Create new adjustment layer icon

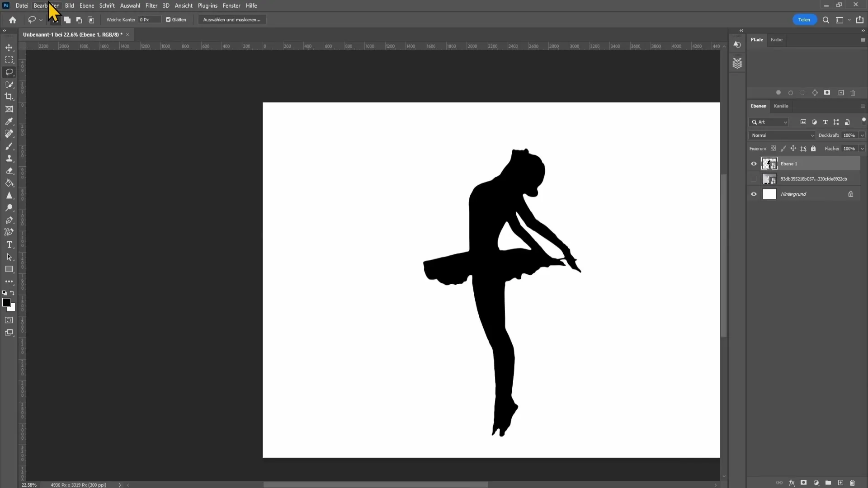pos(816,483)
